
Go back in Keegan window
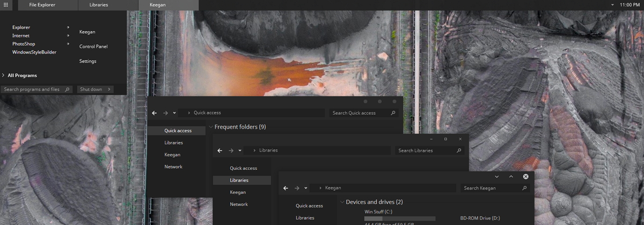pyautogui.click(x=286, y=188)
